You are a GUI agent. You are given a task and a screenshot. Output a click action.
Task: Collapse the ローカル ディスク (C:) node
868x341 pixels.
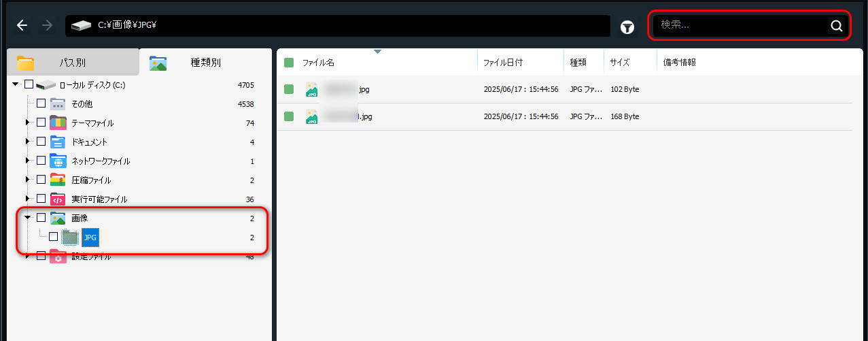pyautogui.click(x=16, y=84)
